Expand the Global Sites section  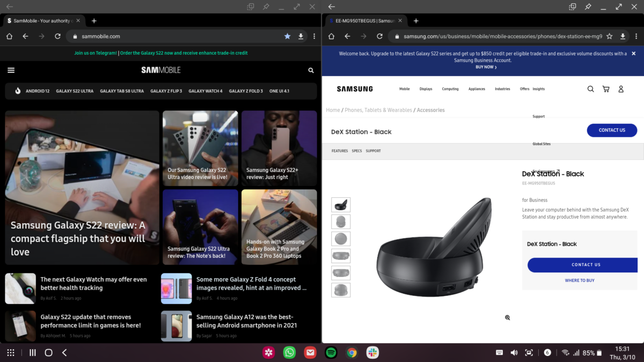541,144
